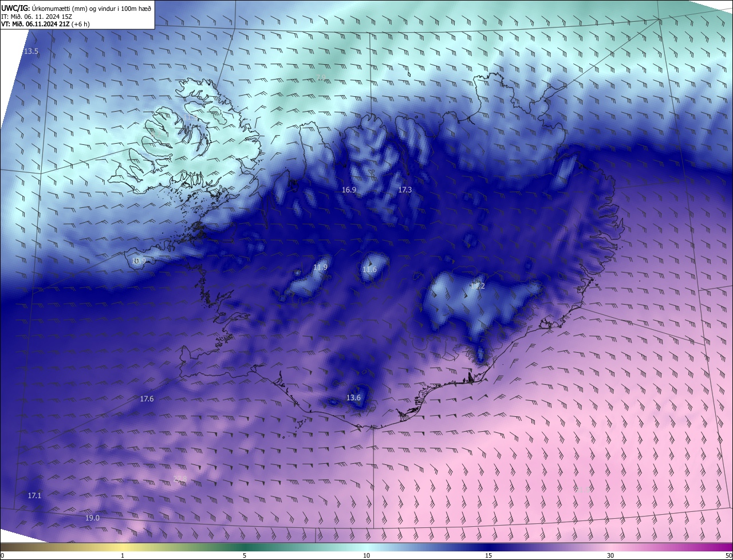Click the legend tick labelled 0

2,556
